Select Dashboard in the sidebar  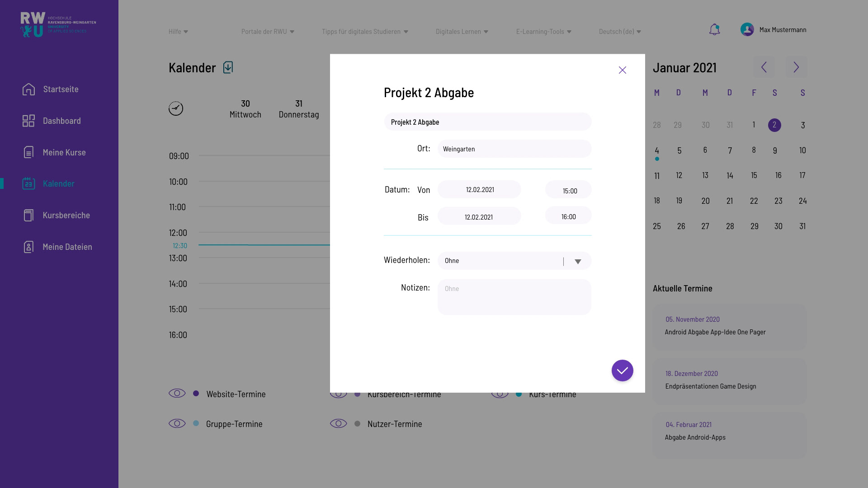[62, 121]
